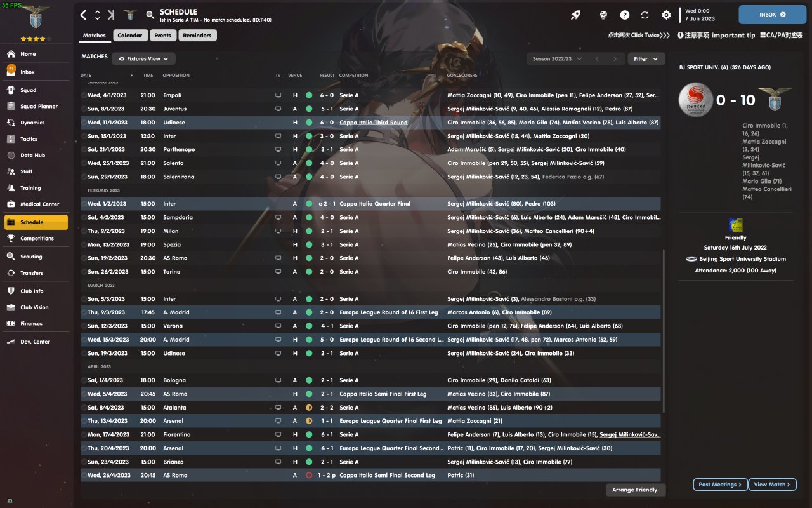Screen dimensions: 812x508
Task: Click the date display Wed 0:00 7 Jun 2023
Action: pyautogui.click(x=700, y=15)
